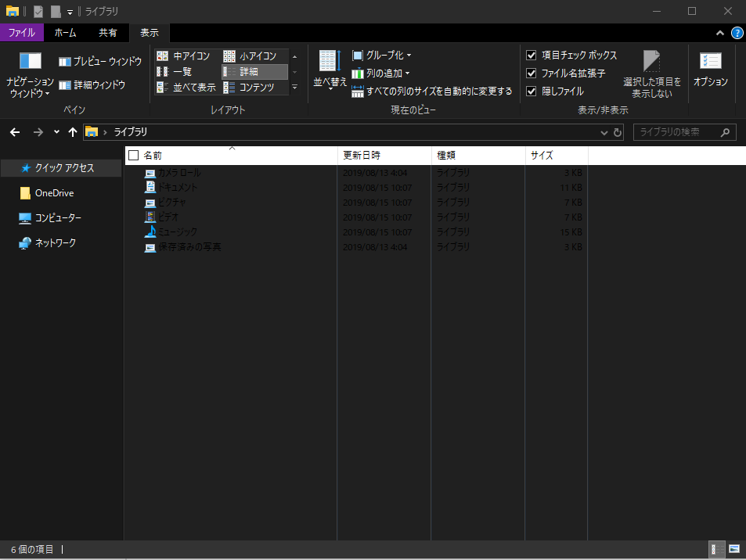Go up one folder level
The image size is (746, 560).
click(72, 132)
